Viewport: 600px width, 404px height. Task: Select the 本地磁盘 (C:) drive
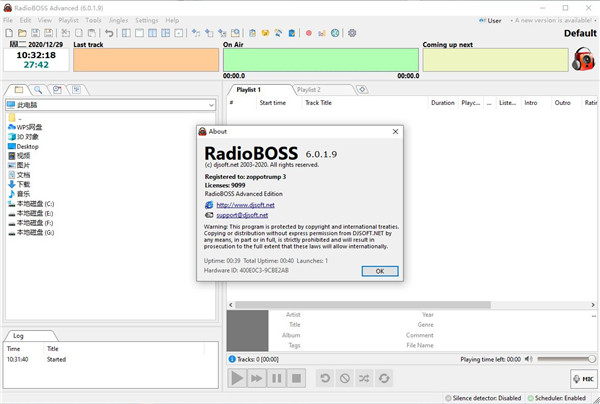pyautogui.click(x=35, y=203)
